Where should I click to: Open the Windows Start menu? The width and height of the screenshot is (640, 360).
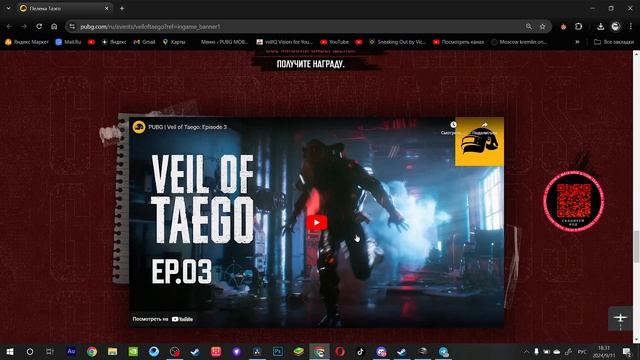(10, 351)
